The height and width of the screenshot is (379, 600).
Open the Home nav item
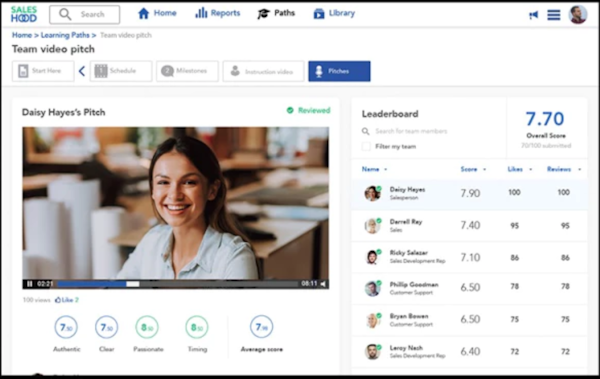click(x=157, y=13)
